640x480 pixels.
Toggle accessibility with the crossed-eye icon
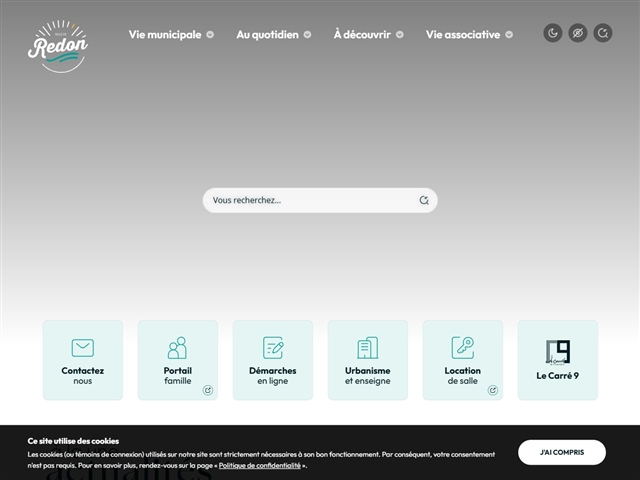click(578, 33)
